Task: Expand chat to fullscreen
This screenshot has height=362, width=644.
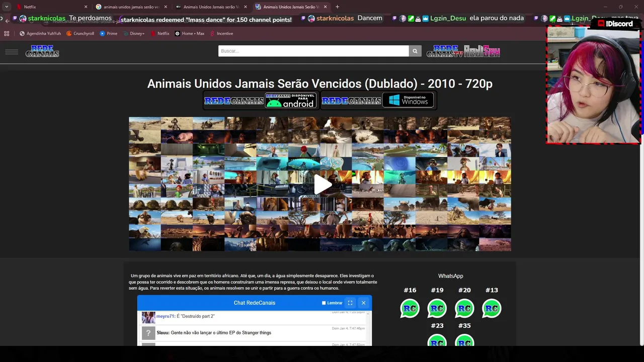Action: tap(350, 303)
